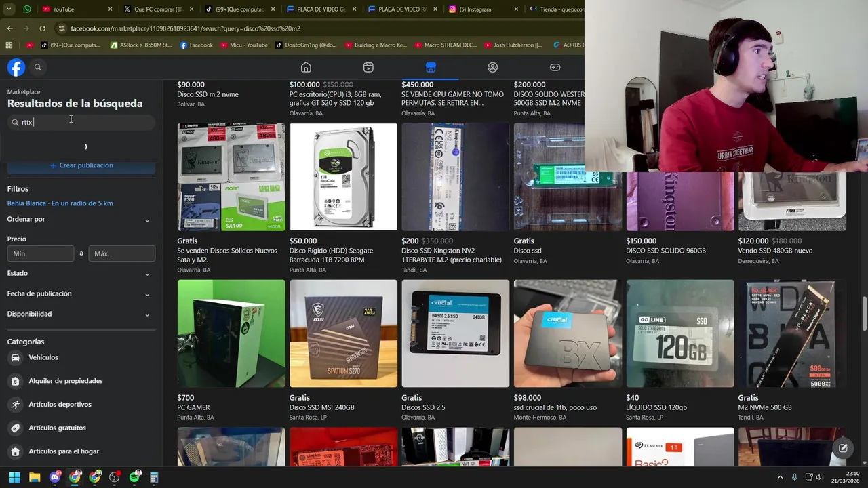Click the Artículos para el hogar icon
The height and width of the screenshot is (488, 868).
click(16, 451)
